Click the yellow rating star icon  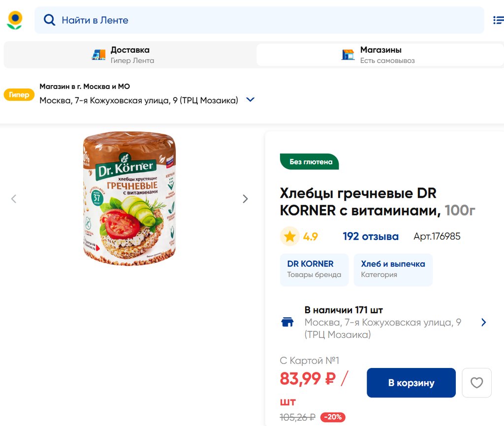(290, 237)
